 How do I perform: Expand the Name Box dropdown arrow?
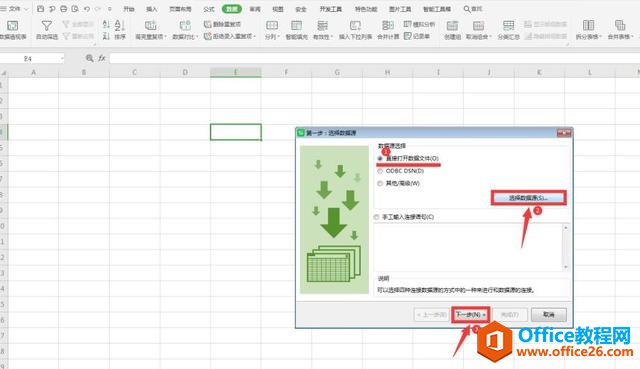[x=62, y=59]
